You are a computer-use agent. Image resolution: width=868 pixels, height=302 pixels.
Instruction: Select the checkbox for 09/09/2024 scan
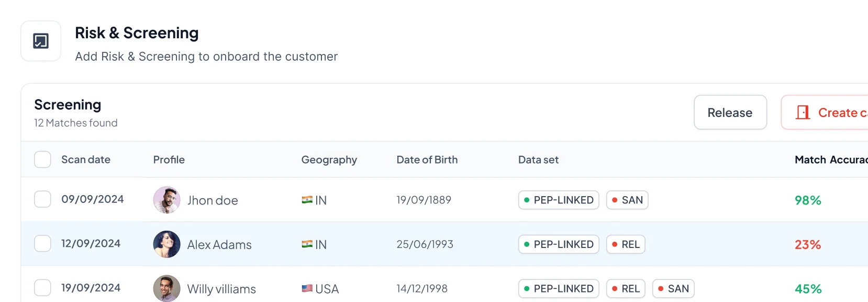point(42,199)
